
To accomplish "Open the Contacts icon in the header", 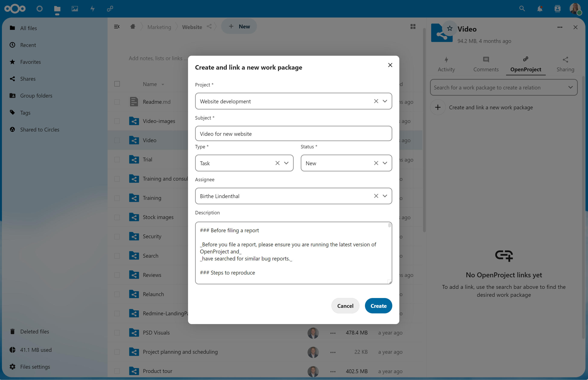I will tap(558, 9).
